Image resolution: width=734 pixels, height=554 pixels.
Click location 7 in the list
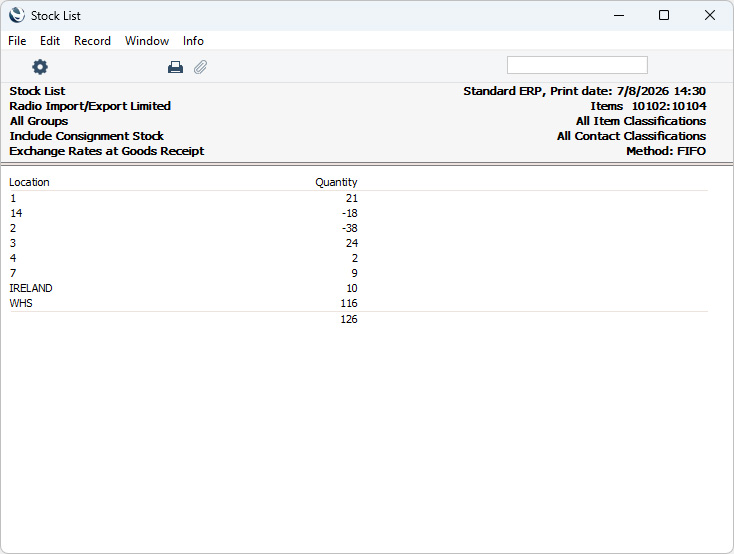pos(13,273)
